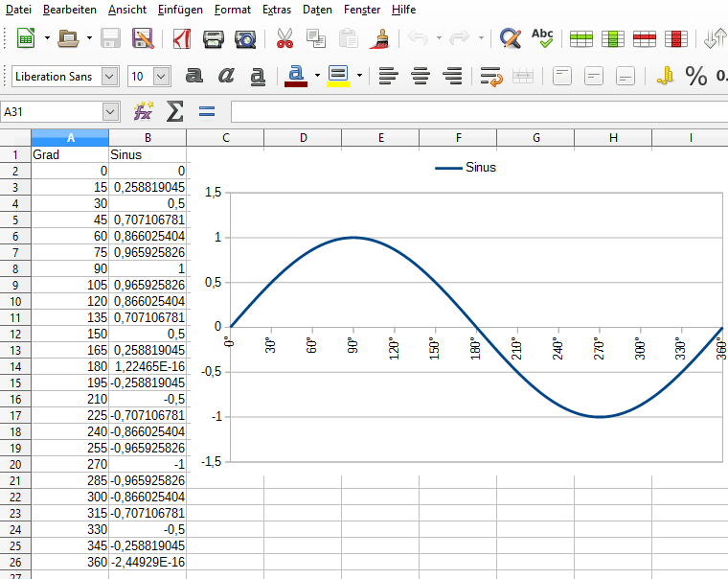Screen dimensions: 728x579
Task: Click the Sinus legend entry in chart
Action: click(x=466, y=168)
